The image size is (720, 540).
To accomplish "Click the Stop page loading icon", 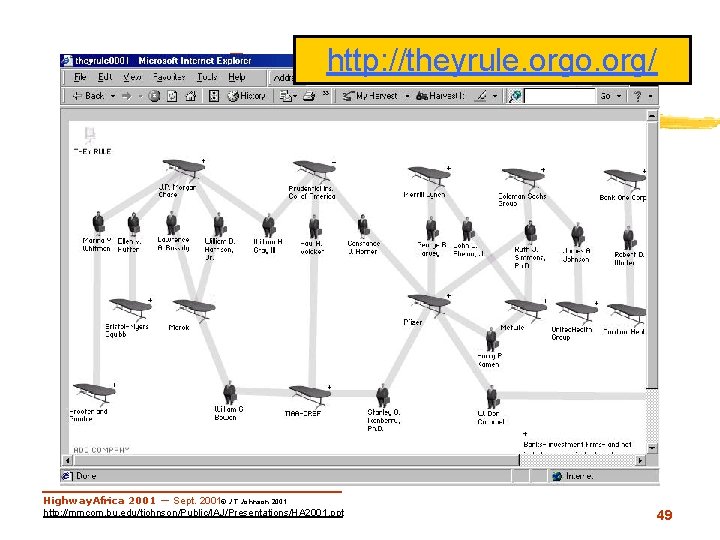I will (x=154, y=96).
